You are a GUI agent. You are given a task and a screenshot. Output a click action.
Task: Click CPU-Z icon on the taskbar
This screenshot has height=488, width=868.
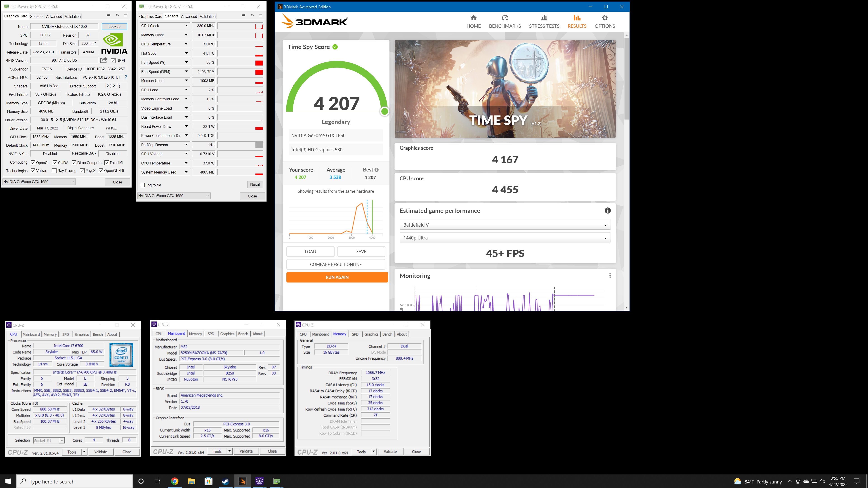[259, 481]
